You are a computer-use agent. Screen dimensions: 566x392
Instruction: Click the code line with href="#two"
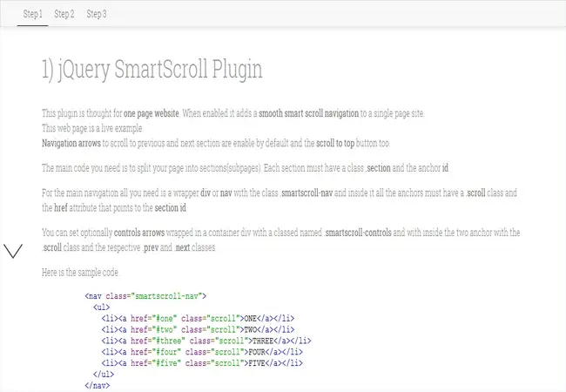point(198,329)
